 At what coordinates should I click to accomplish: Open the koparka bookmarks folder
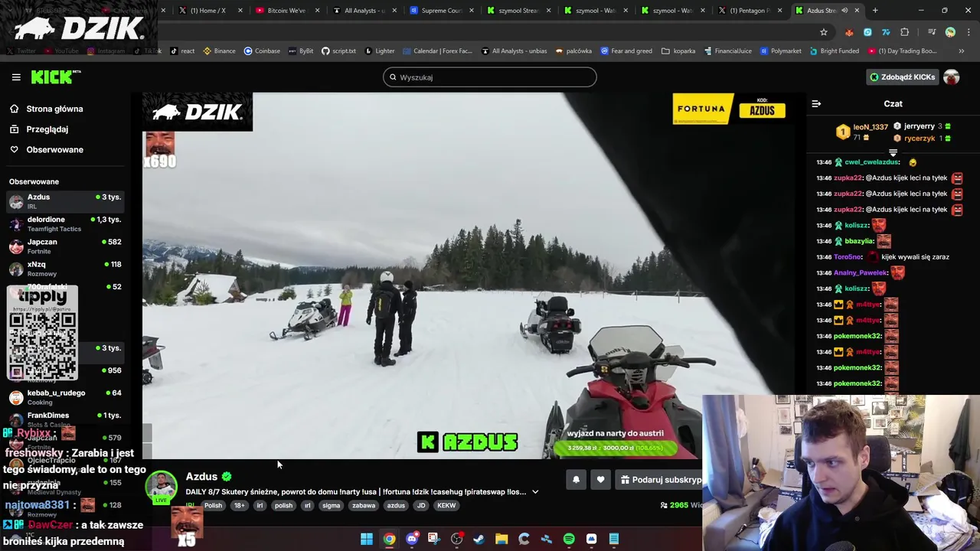(x=678, y=51)
